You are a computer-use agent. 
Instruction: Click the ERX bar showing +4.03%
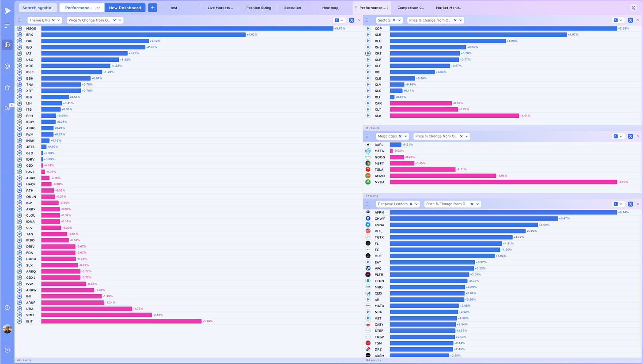144,34
